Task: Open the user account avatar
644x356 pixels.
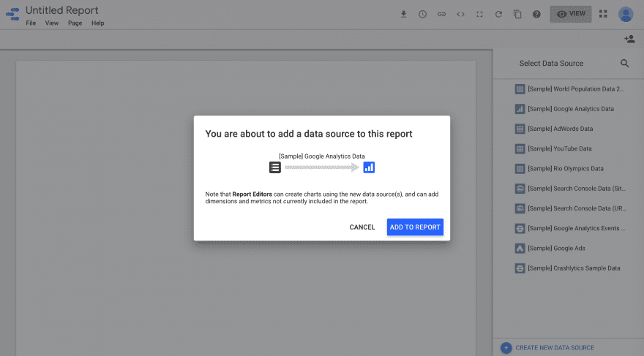Action: coord(626,15)
